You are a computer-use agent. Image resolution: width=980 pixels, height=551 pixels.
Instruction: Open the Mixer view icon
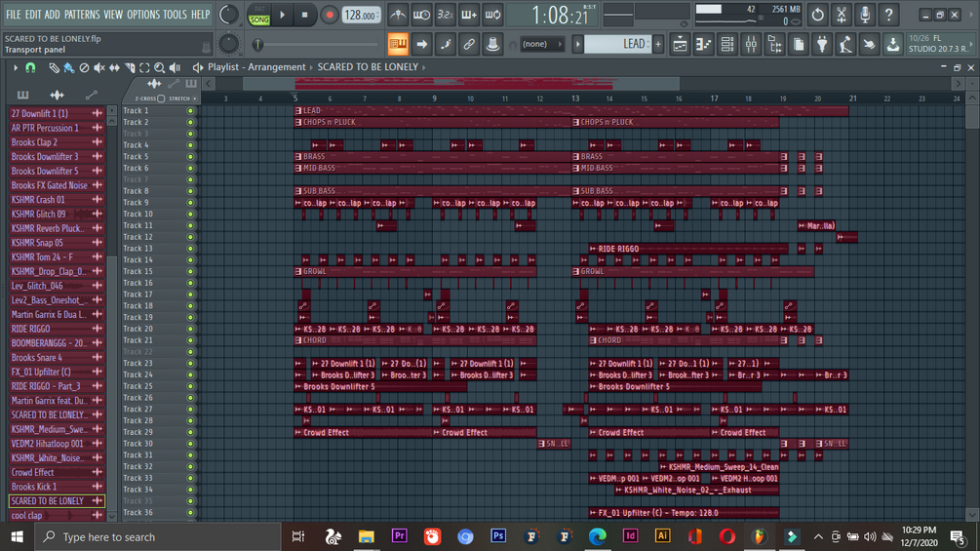[751, 44]
